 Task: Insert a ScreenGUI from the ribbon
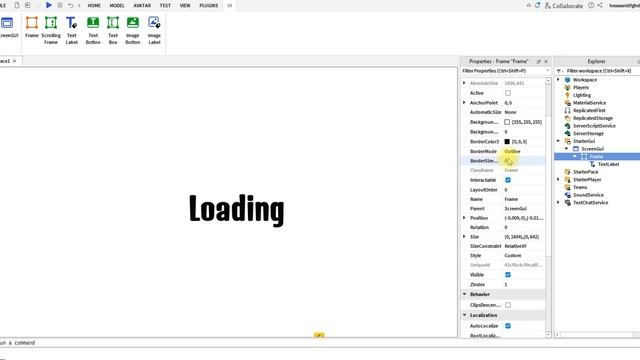8,27
